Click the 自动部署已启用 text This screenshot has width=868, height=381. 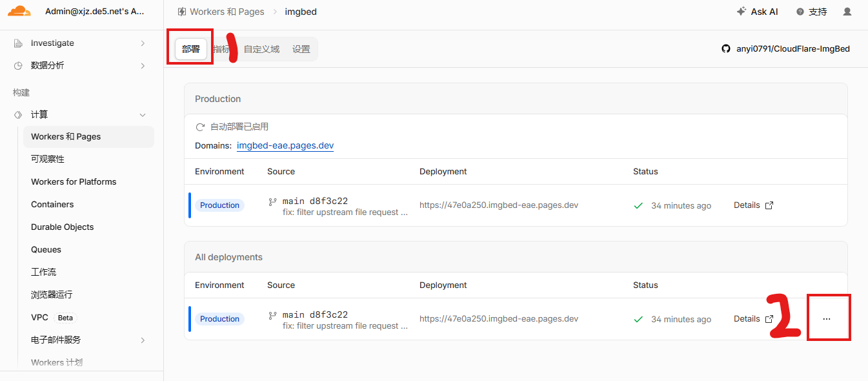pyautogui.click(x=239, y=127)
